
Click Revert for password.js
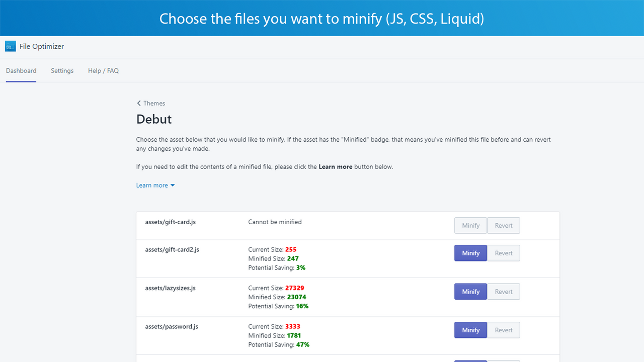503,330
